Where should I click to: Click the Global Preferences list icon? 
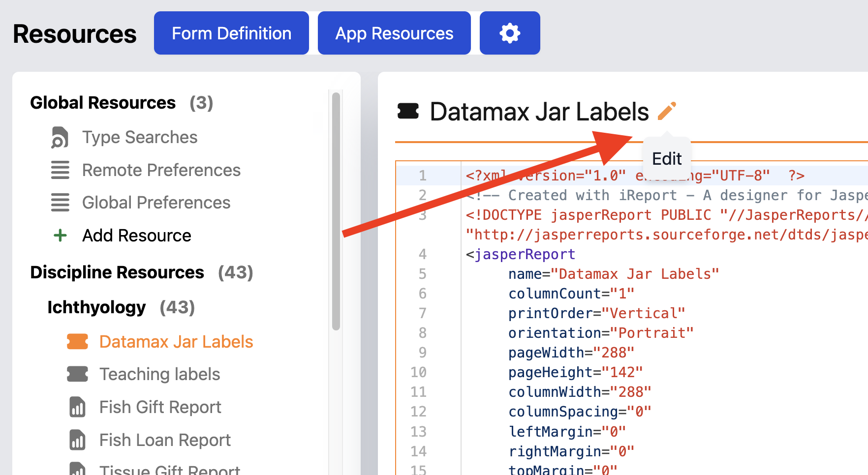click(x=60, y=203)
